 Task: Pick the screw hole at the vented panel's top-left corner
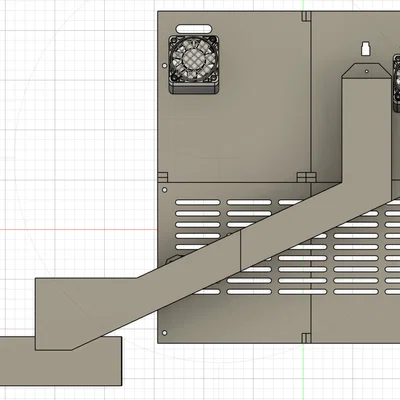164,190
